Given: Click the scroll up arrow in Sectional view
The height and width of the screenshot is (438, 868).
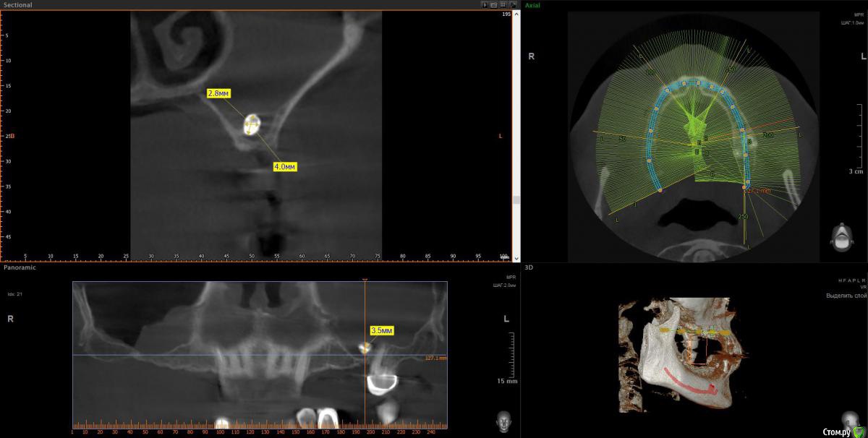Looking at the screenshot, I should point(516,14).
